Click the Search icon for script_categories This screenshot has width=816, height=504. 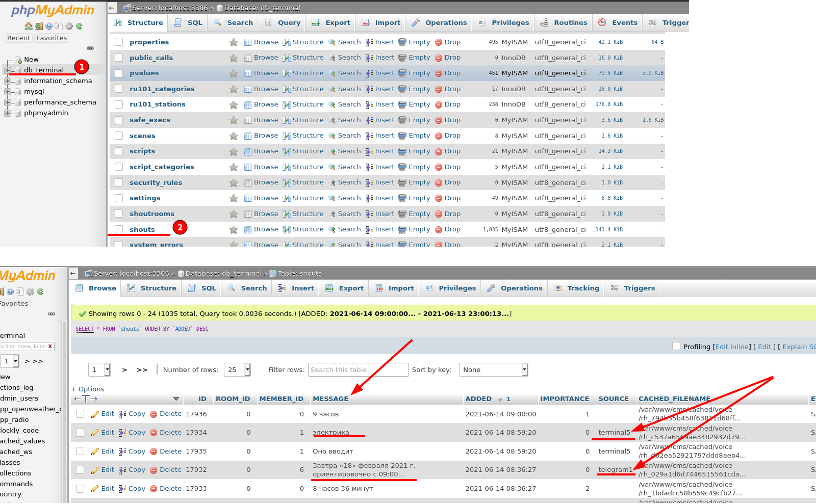(x=332, y=167)
